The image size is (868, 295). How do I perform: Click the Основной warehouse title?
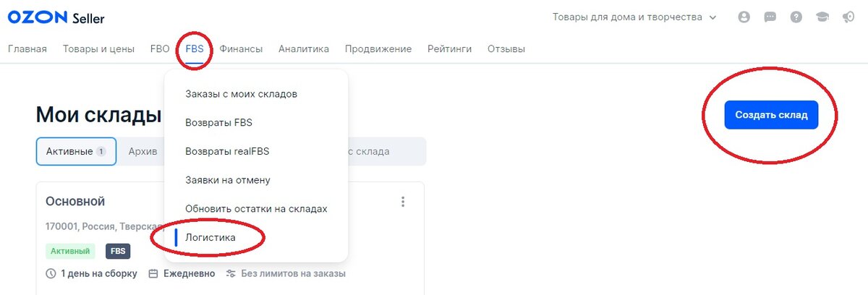(75, 201)
